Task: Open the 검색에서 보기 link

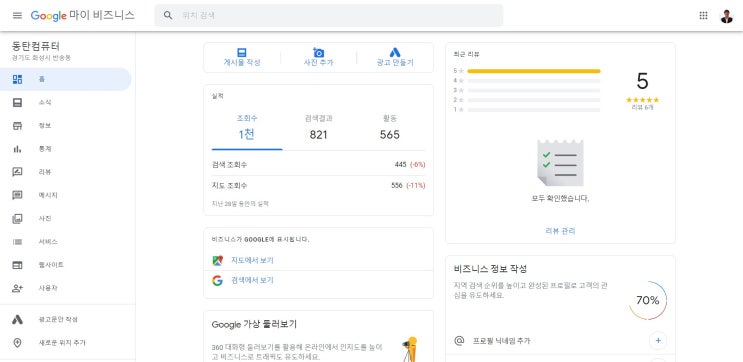Action: 252,281
